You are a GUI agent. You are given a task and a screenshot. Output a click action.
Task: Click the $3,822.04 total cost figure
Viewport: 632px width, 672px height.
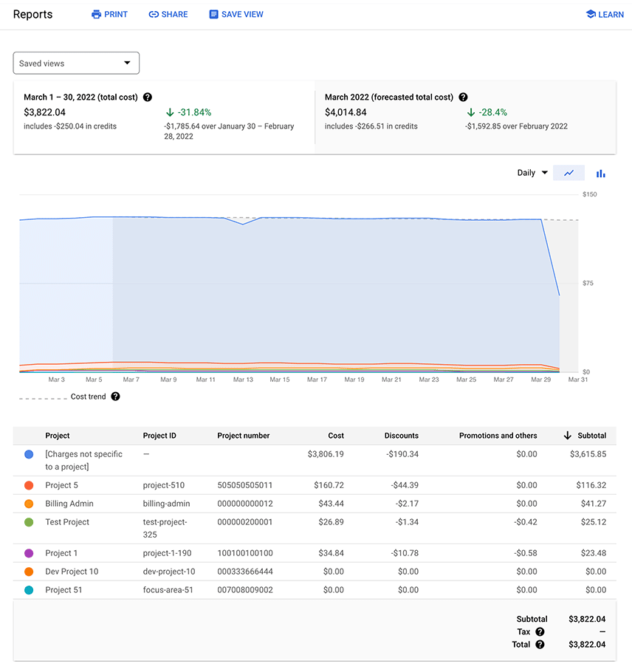point(44,112)
